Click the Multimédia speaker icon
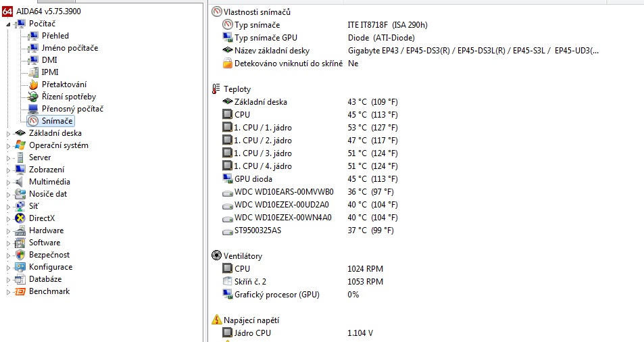This screenshot has height=342, width=644. click(20, 182)
